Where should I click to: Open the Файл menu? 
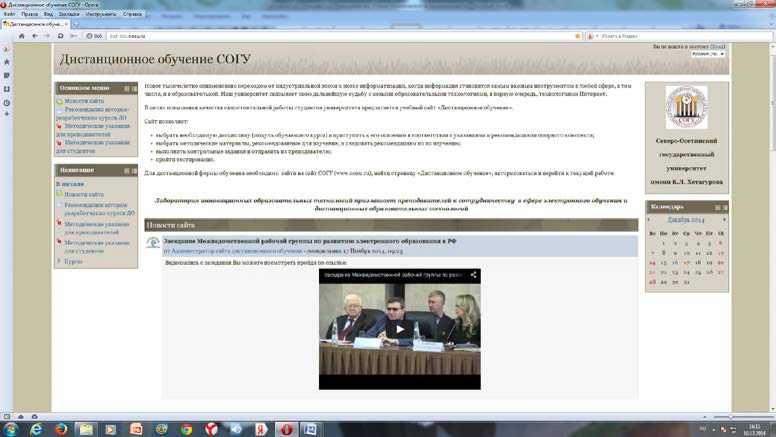(9, 14)
